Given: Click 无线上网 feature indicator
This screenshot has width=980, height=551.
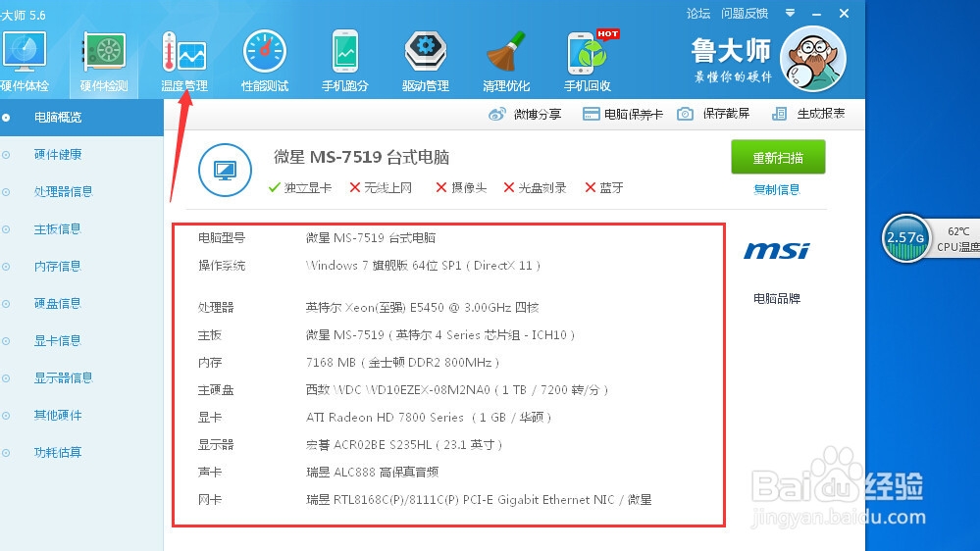Looking at the screenshot, I should [x=381, y=187].
